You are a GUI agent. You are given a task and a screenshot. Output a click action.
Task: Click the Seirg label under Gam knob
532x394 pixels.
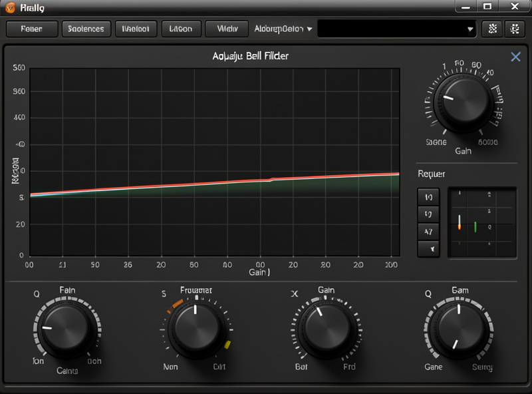(x=483, y=367)
